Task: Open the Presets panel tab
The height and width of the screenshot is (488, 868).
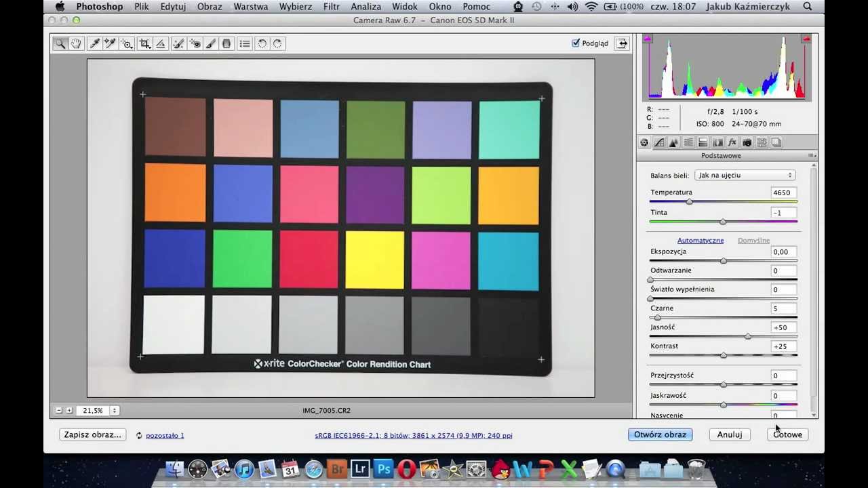Action: (x=762, y=142)
